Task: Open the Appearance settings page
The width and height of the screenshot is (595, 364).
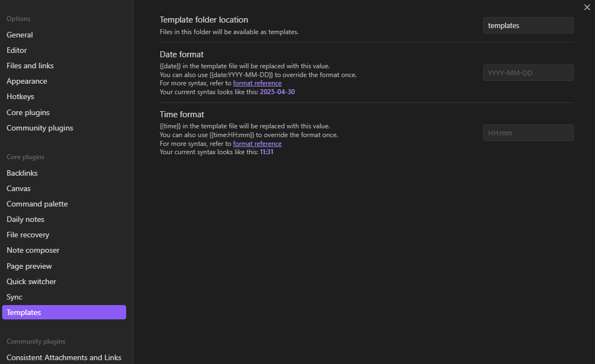Action: (x=26, y=81)
